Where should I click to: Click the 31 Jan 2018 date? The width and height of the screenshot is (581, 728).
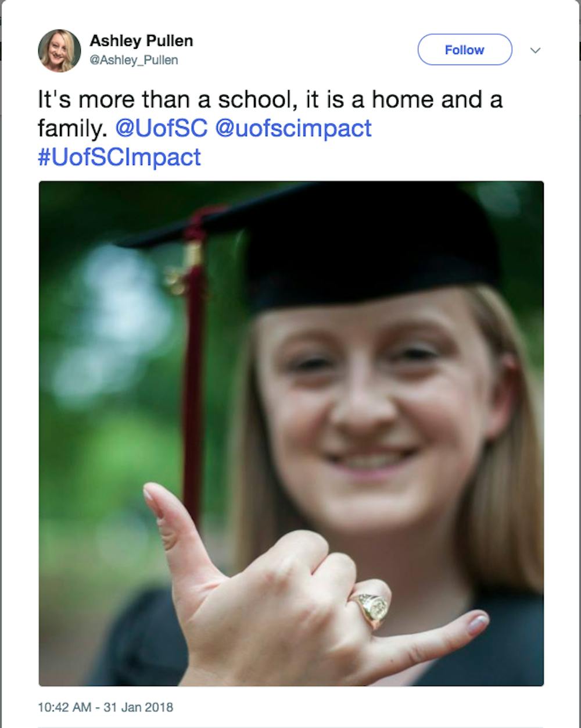(138, 707)
